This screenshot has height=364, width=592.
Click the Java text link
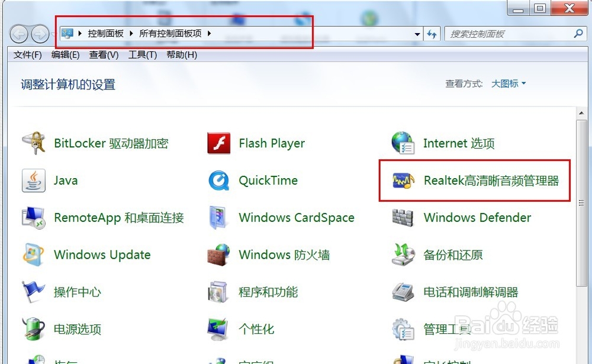(66, 181)
